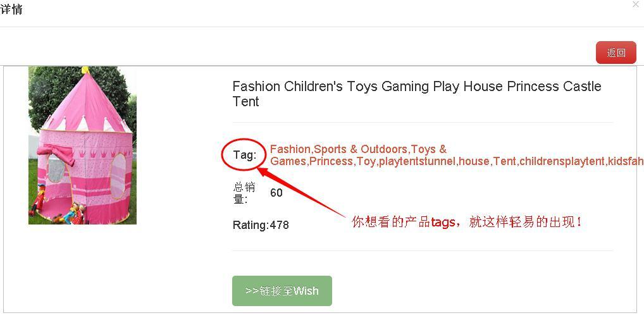Image resolution: width=644 pixels, height=320 pixels.
Task: Click the Rating:478 text
Action: [261, 225]
